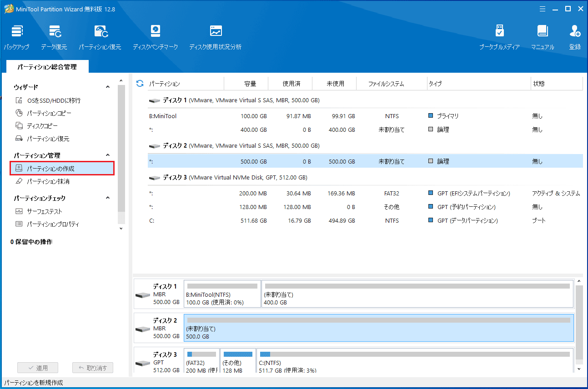Sort the list by the 容量 column header
The height and width of the screenshot is (389, 588).
pyautogui.click(x=250, y=84)
